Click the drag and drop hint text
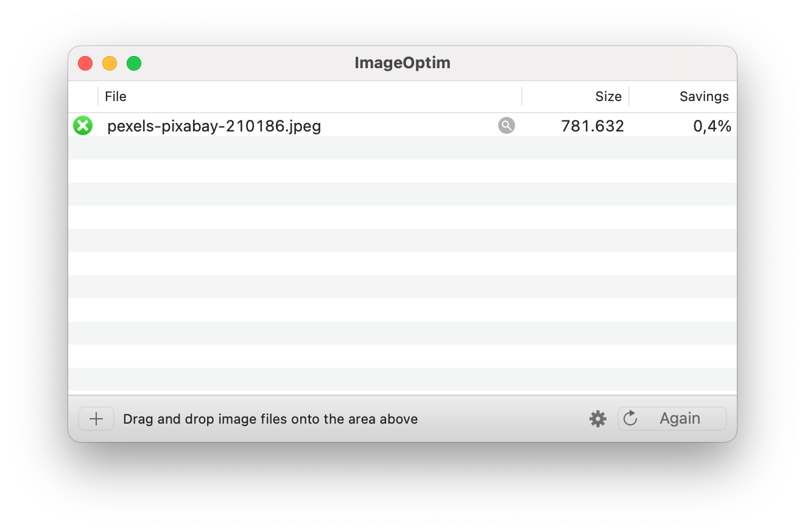Image resolution: width=805 pixels, height=532 pixels. [270, 419]
